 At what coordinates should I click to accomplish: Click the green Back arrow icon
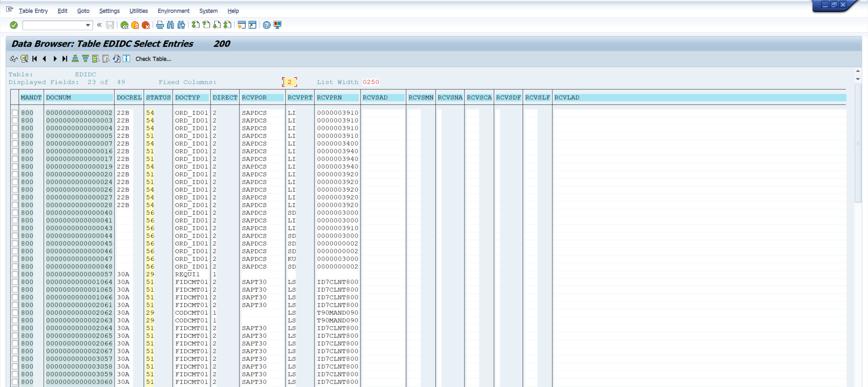[124, 25]
